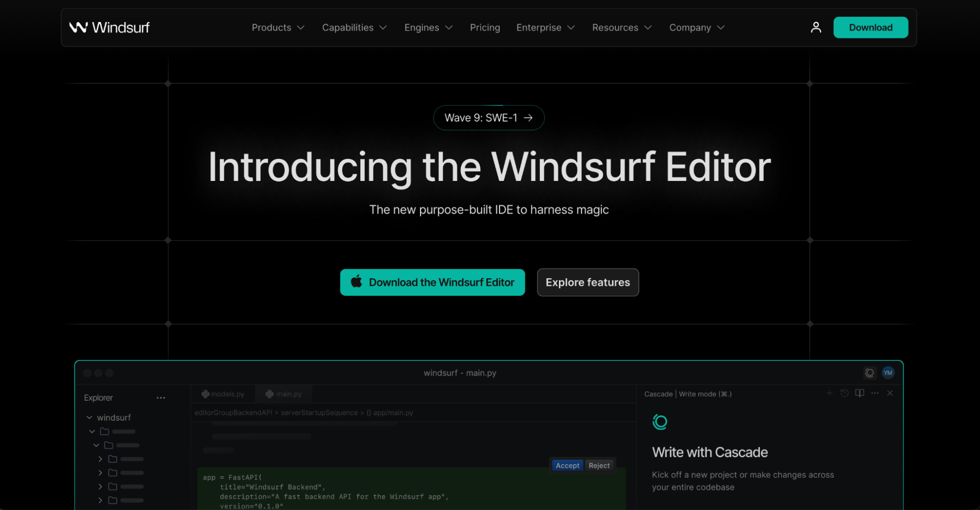Open the user account icon
The width and height of the screenshot is (980, 510).
pyautogui.click(x=816, y=27)
